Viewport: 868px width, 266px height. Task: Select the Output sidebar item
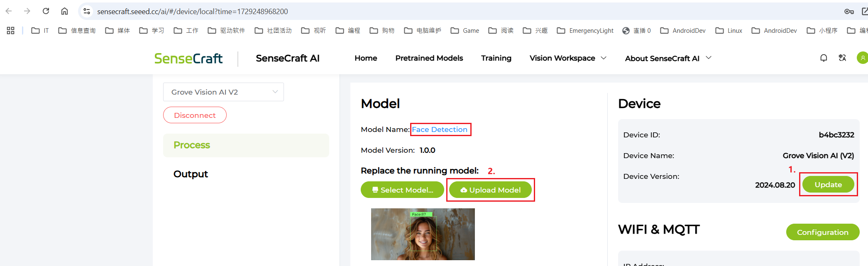pos(191,174)
